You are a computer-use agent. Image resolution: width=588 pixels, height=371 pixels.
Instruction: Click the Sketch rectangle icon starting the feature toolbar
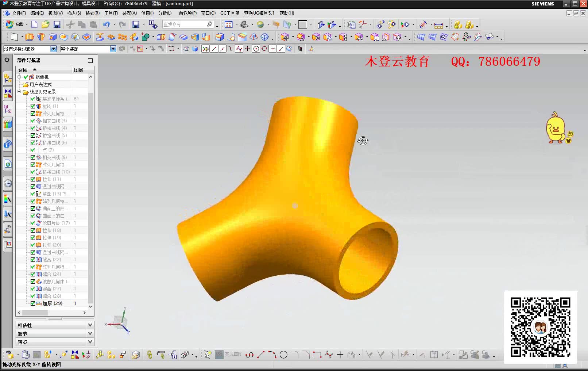(14, 37)
